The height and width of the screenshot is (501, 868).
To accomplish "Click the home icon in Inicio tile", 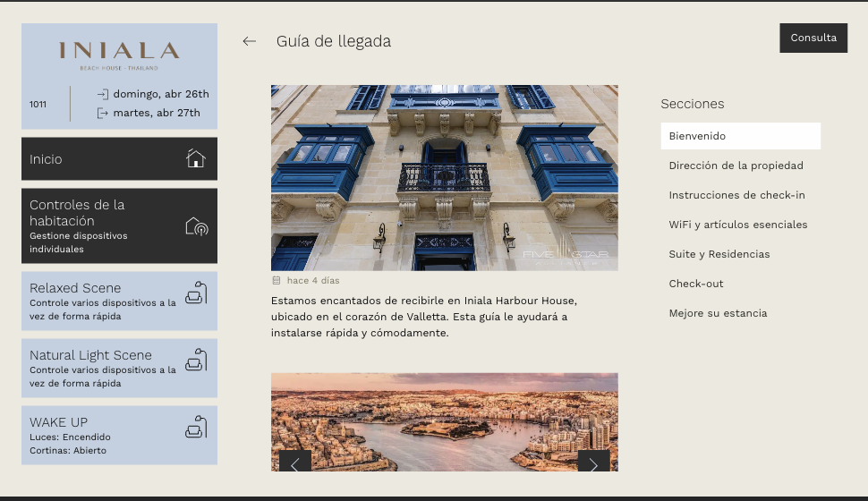I will 195,158.
